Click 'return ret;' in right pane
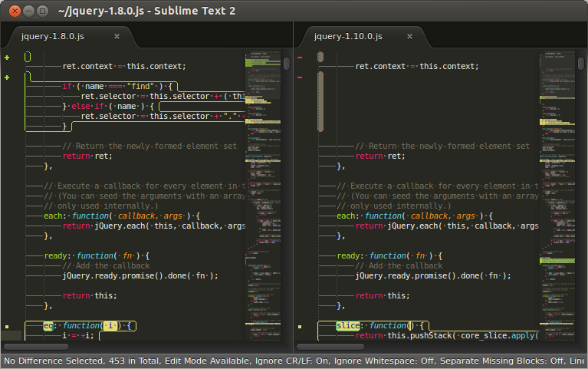This screenshot has height=369, width=588. pyautogui.click(x=380, y=156)
